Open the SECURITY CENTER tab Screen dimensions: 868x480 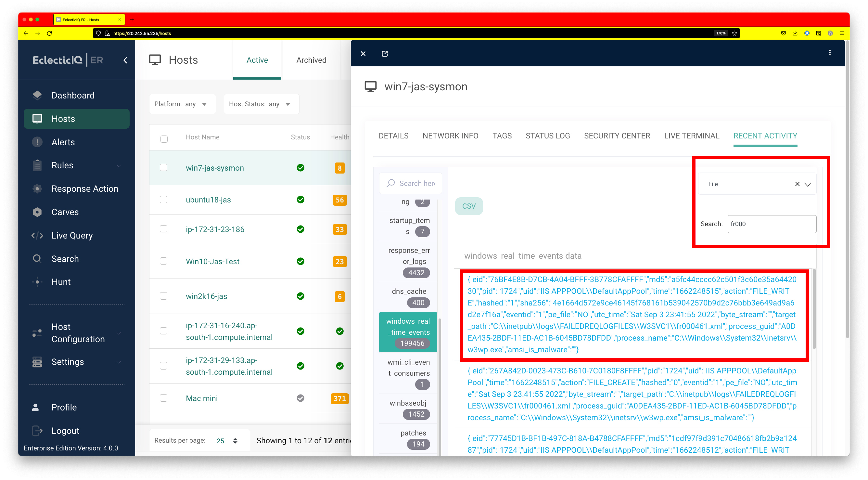pos(617,136)
